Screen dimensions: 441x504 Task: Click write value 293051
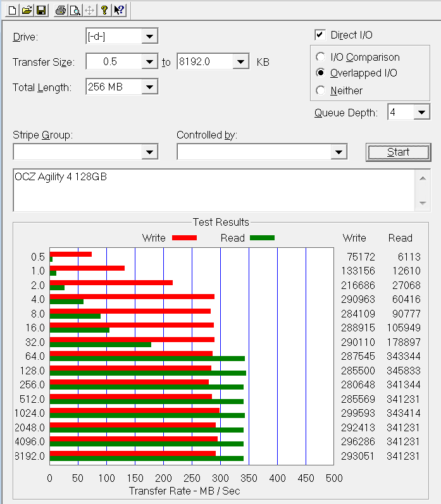[358, 456]
